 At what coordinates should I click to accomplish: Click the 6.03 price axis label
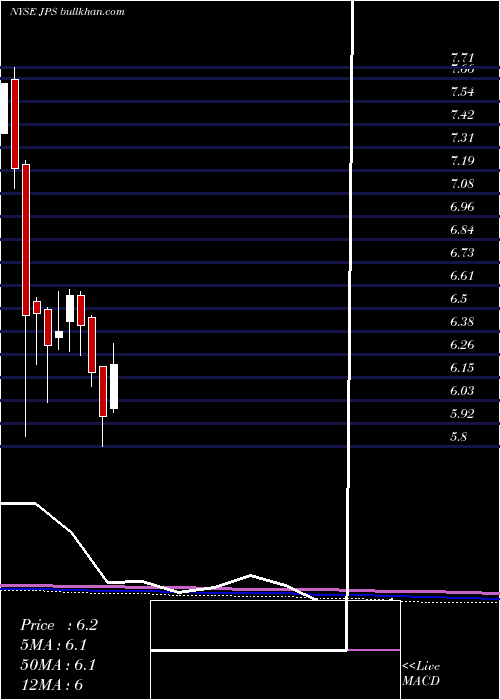click(462, 391)
